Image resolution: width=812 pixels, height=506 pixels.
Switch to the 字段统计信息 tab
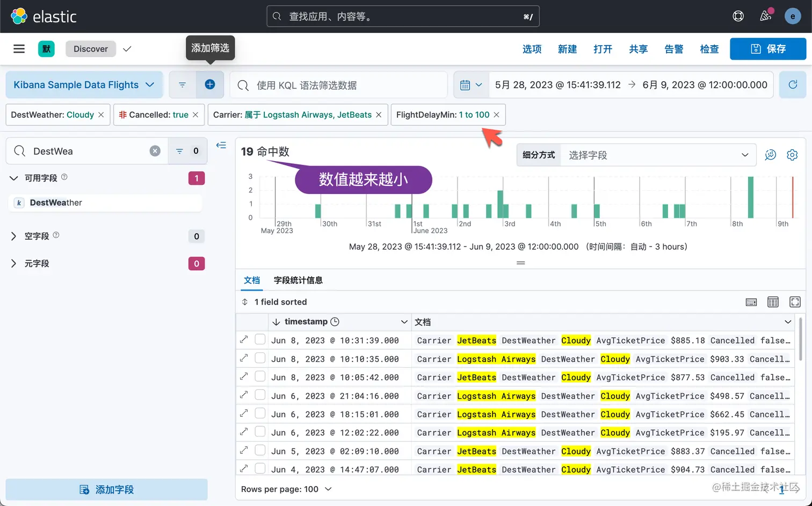[298, 280]
